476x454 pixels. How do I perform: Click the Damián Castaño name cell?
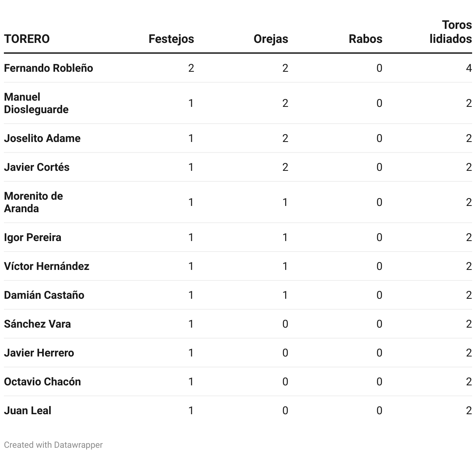(44, 295)
